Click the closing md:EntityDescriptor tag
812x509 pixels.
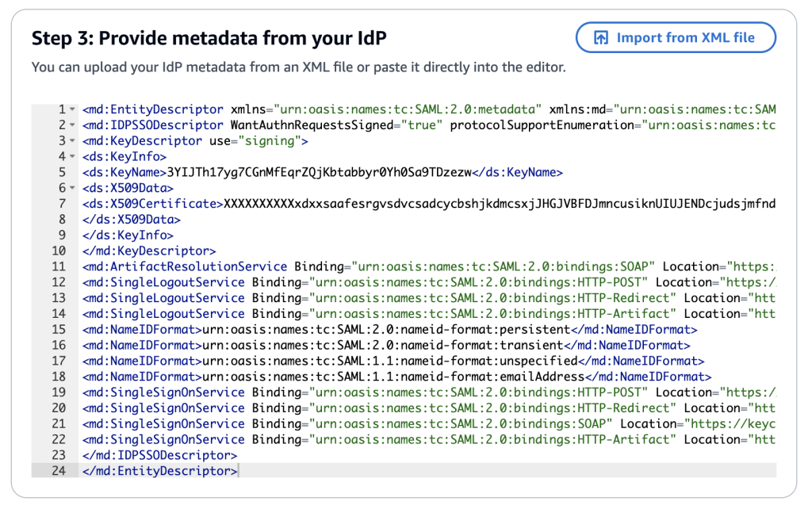(x=159, y=471)
